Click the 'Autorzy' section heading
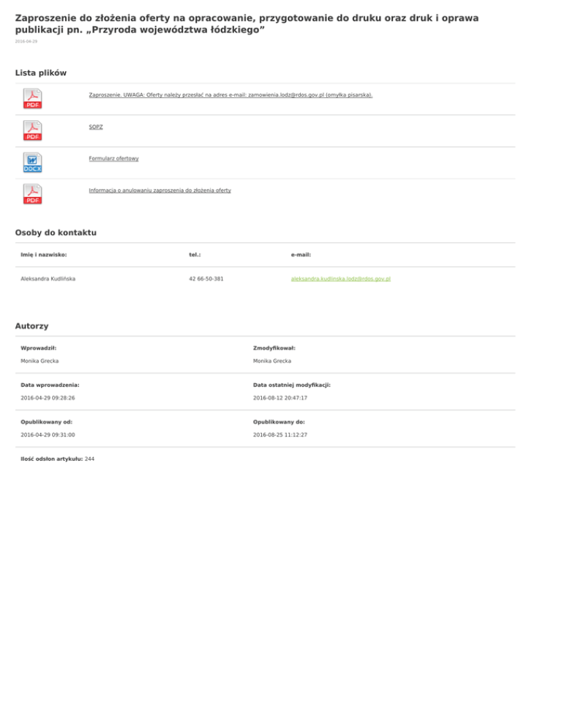562x728 pixels. [x=31, y=324]
